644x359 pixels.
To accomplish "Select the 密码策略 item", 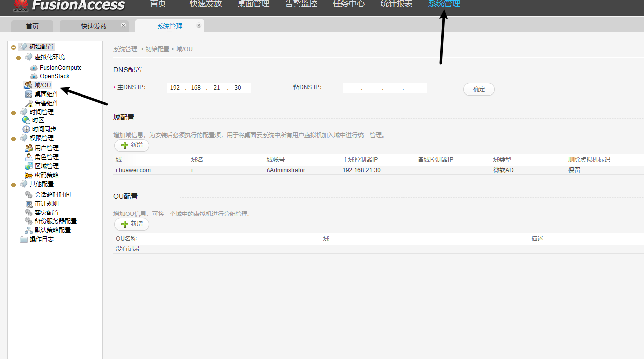I will pyautogui.click(x=45, y=174).
